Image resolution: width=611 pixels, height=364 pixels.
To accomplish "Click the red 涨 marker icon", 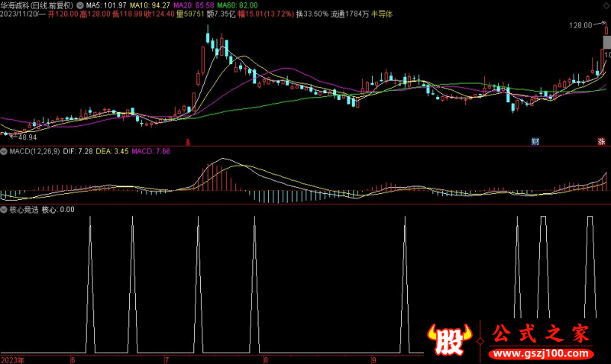I will click(x=601, y=142).
